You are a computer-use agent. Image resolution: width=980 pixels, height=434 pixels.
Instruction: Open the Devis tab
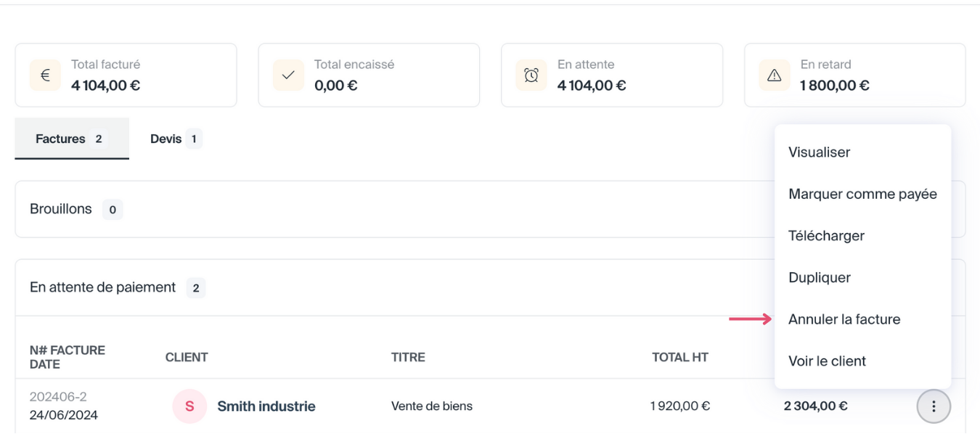click(175, 139)
